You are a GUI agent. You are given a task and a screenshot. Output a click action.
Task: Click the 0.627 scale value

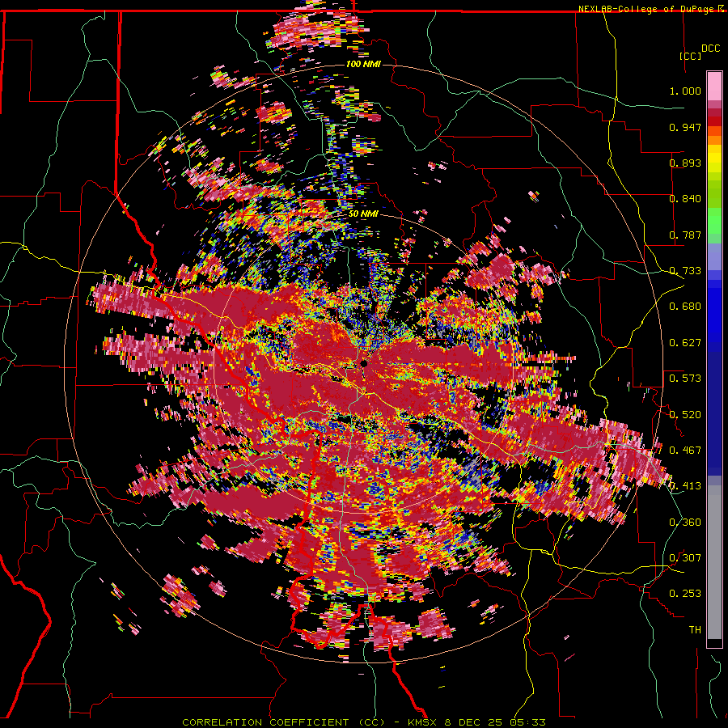pos(685,343)
